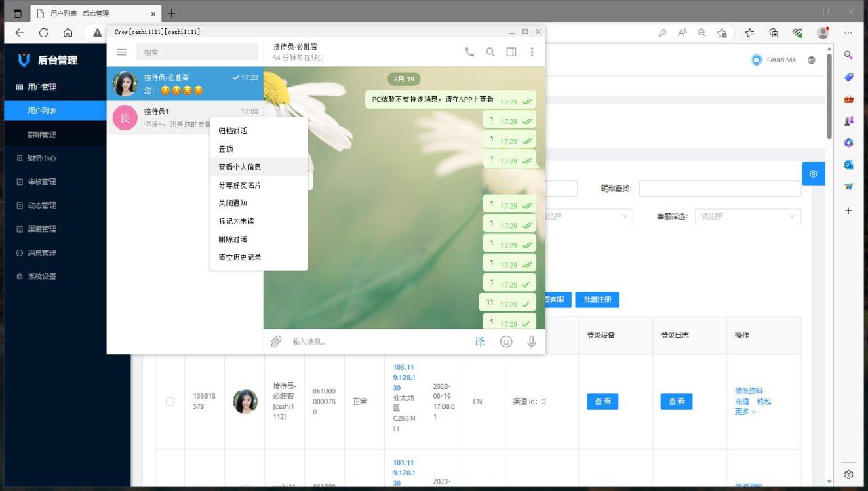The width and height of the screenshot is (868, 491).
Task: Open Edge sidebar Outlook icon
Action: tap(848, 164)
